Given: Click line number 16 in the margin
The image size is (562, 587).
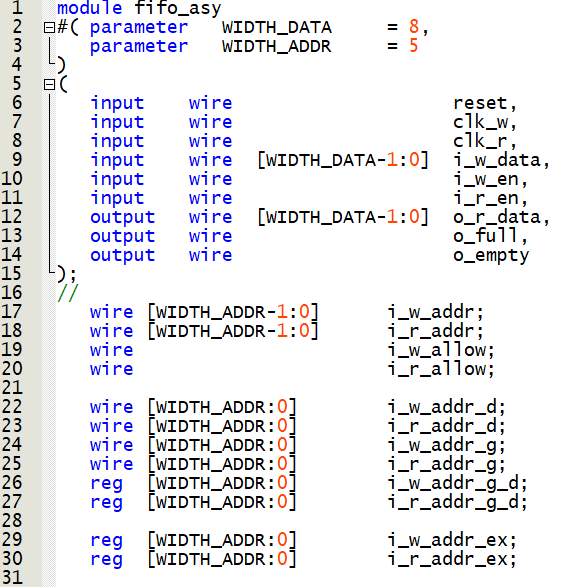Looking at the screenshot, I should click(x=12, y=293).
